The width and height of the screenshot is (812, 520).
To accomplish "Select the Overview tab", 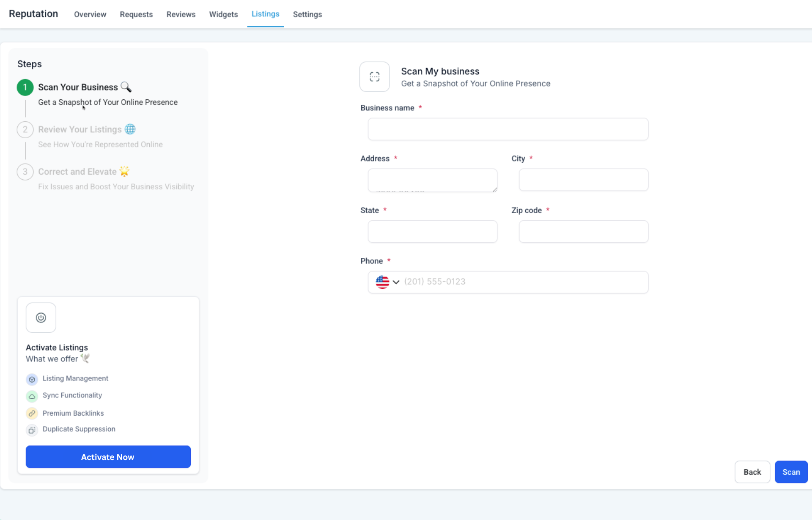I will [x=90, y=14].
